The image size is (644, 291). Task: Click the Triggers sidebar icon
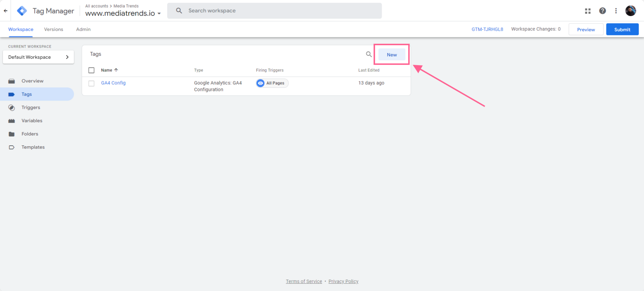pyautogui.click(x=12, y=108)
